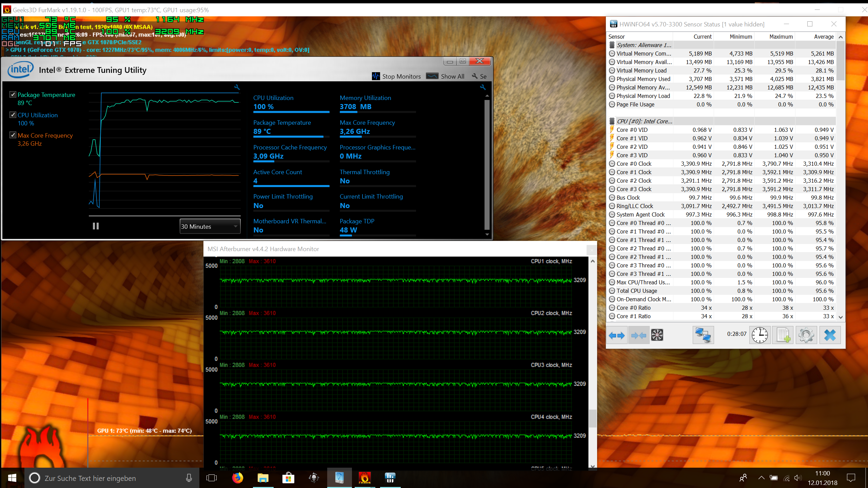Close HWiNFO sensors with blue X icon
Image resolution: width=868 pixels, height=488 pixels.
click(x=830, y=335)
